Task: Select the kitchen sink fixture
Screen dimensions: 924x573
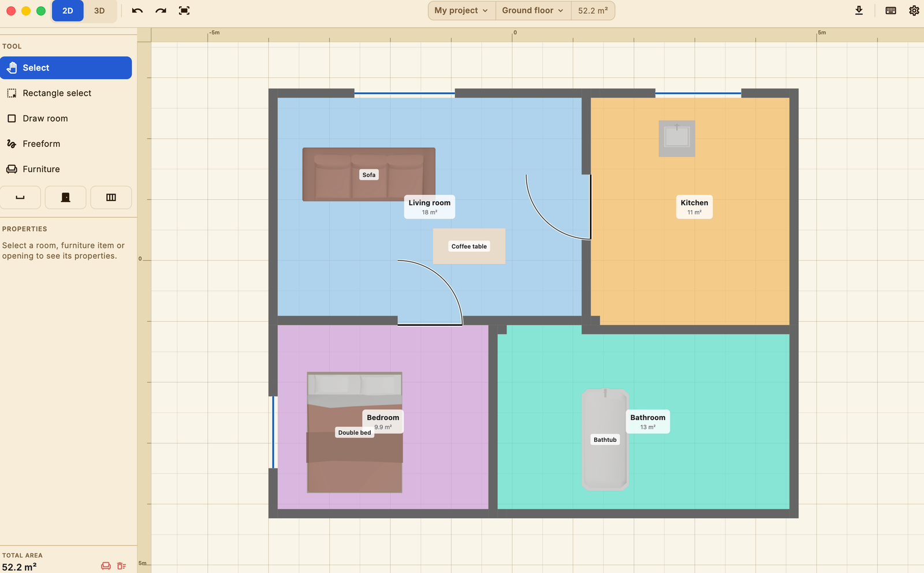Action: tap(677, 138)
